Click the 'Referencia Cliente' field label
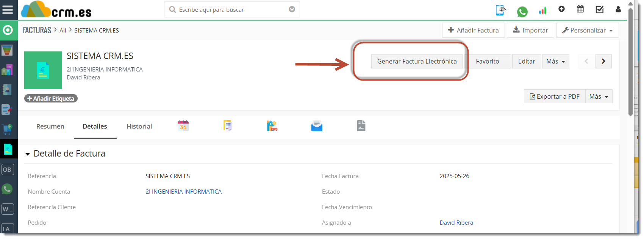 point(52,207)
